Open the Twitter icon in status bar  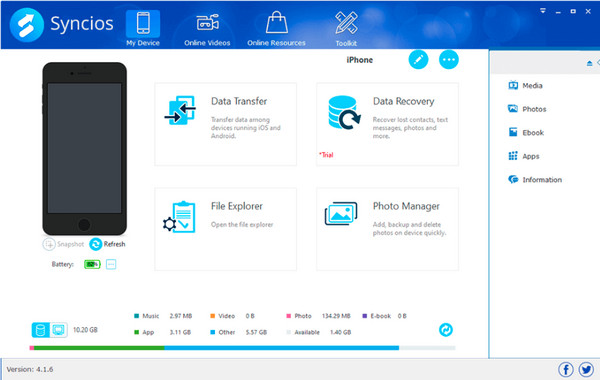[x=586, y=370]
